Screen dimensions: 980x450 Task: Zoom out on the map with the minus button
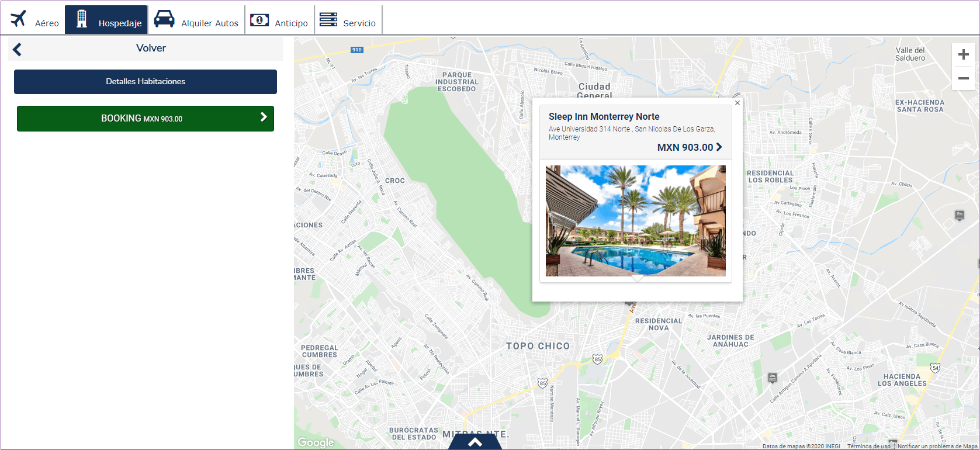coord(964,78)
